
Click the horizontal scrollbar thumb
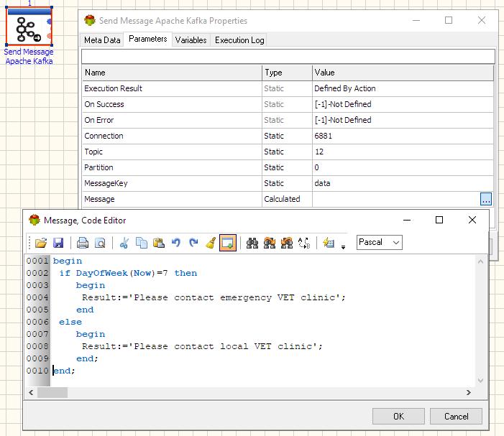click(x=52, y=392)
